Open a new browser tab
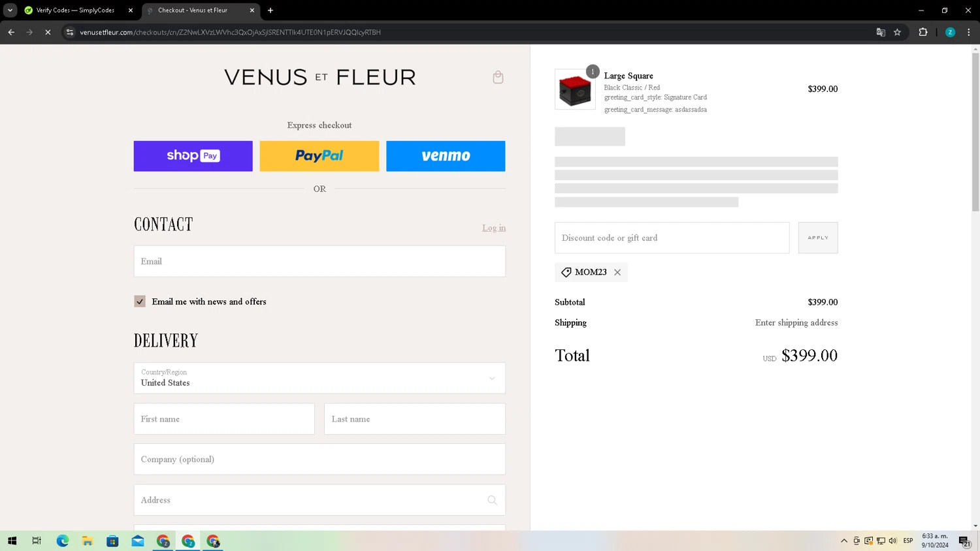Screen dimensions: 980x551 coord(270,10)
